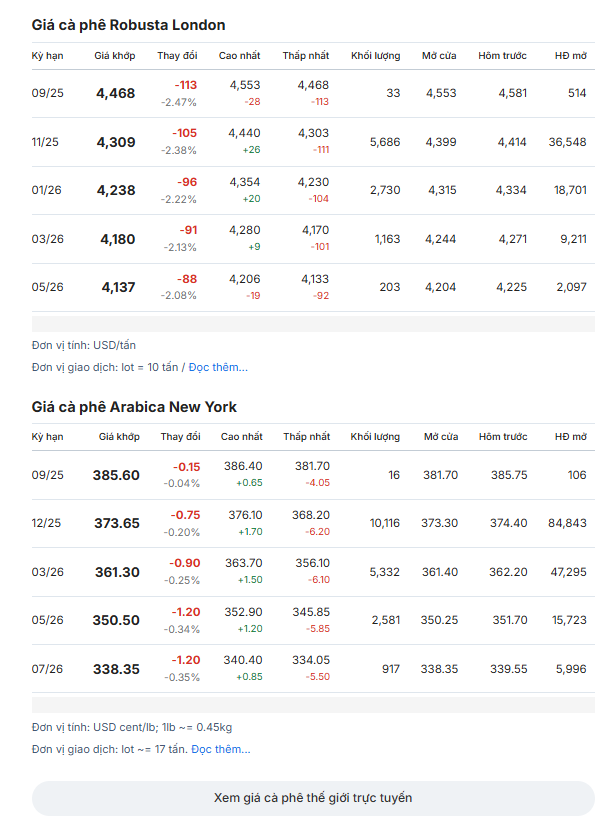Click 'Giá cà phê Arabica New York' heading
The width and height of the screenshot is (613, 823).
(x=134, y=407)
